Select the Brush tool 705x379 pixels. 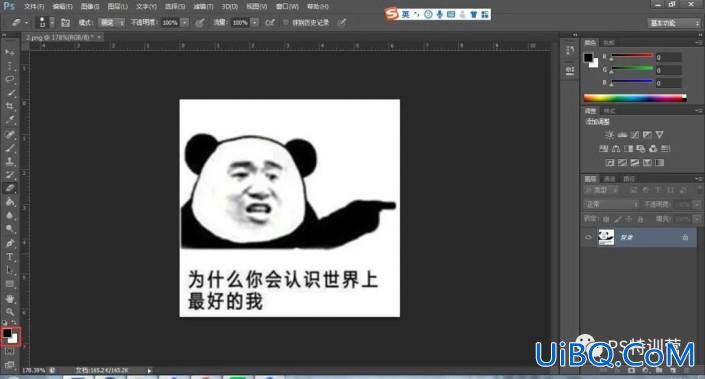9,148
